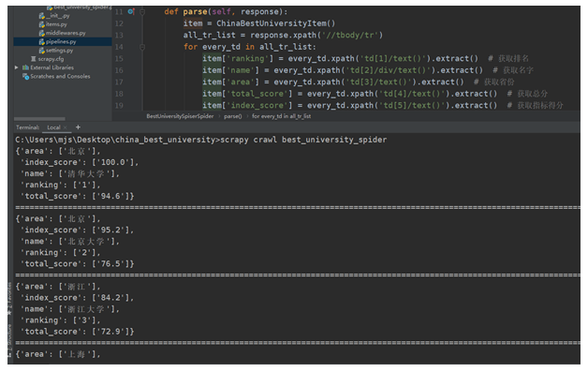The image size is (588, 372).
Task: Click the terminal line 'area': ['浙江']
Action: click(x=58, y=287)
